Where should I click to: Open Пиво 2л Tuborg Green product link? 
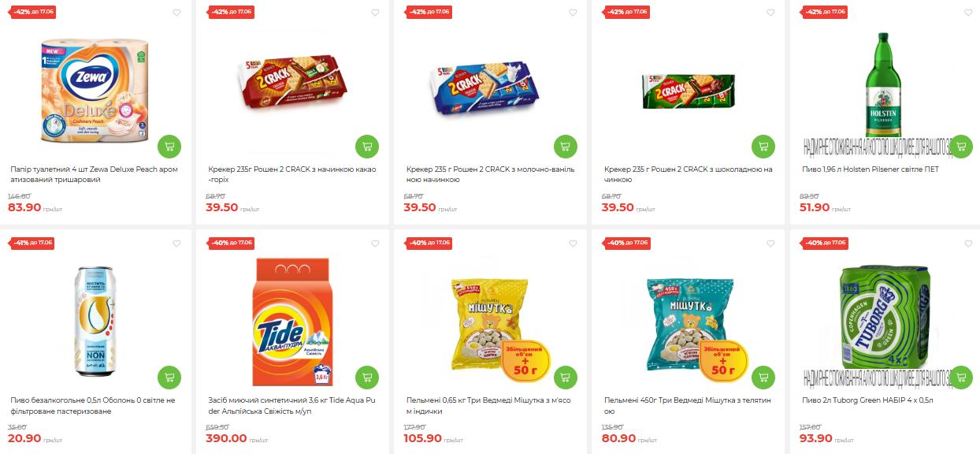tap(867, 400)
